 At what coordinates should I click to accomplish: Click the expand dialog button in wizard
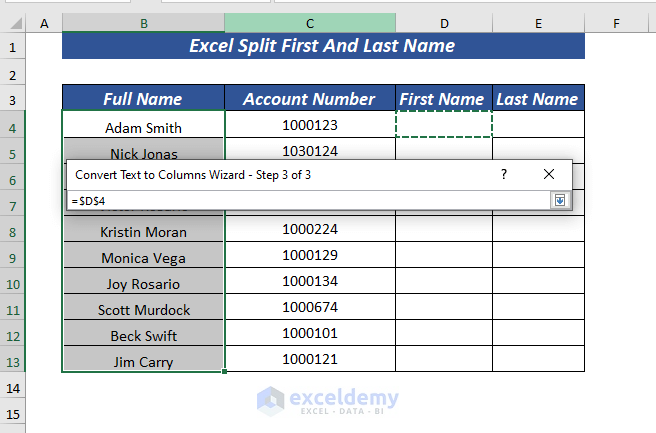pyautogui.click(x=559, y=201)
